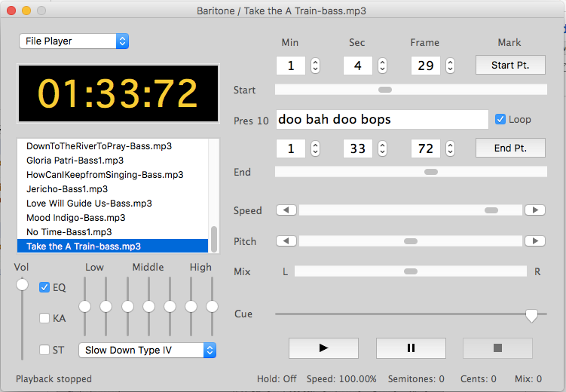Click the Start Pt. button
The width and height of the screenshot is (566, 392).
(510, 66)
